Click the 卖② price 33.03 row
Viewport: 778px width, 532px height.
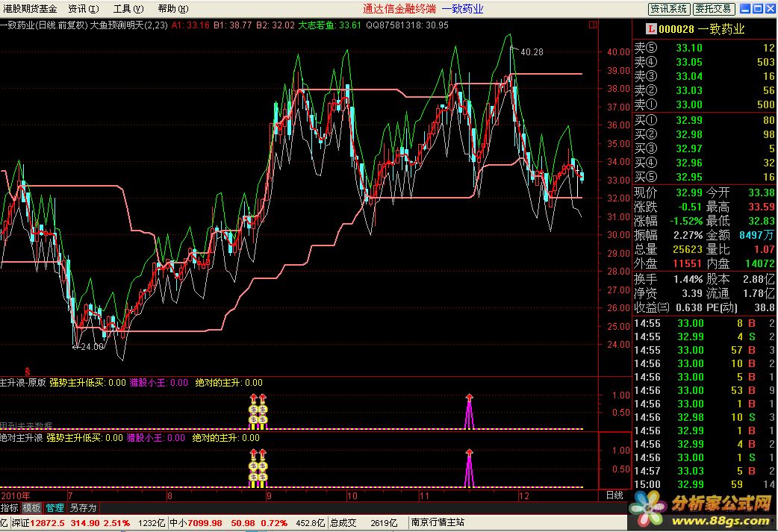pos(704,90)
